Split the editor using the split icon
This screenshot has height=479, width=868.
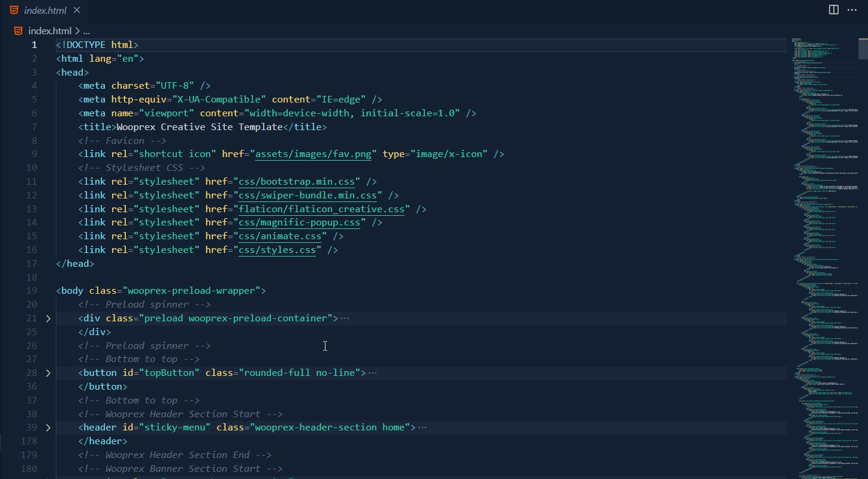(x=833, y=10)
